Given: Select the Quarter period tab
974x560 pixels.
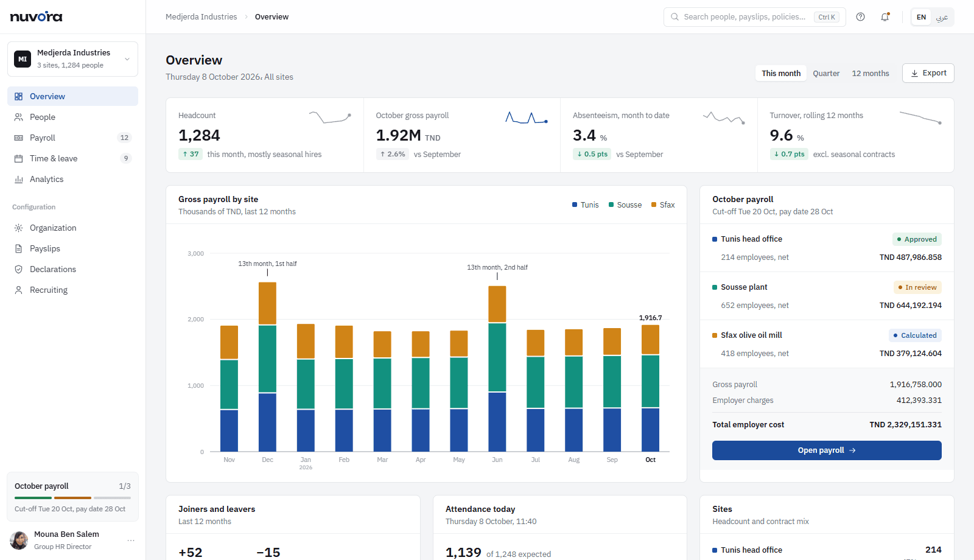Looking at the screenshot, I should click(826, 73).
